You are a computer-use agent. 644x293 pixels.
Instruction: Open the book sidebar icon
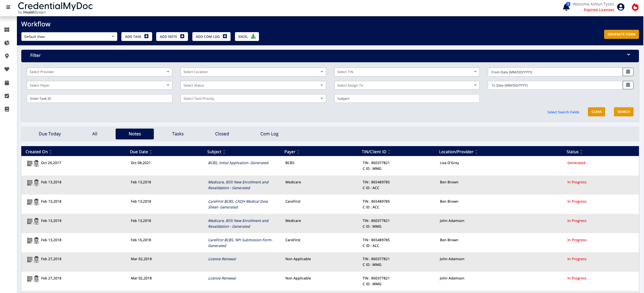click(7, 109)
